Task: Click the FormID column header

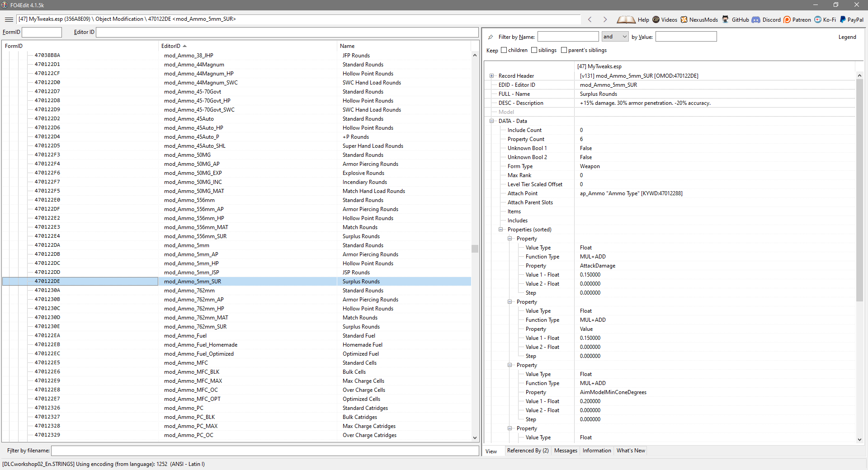Action: coord(80,46)
